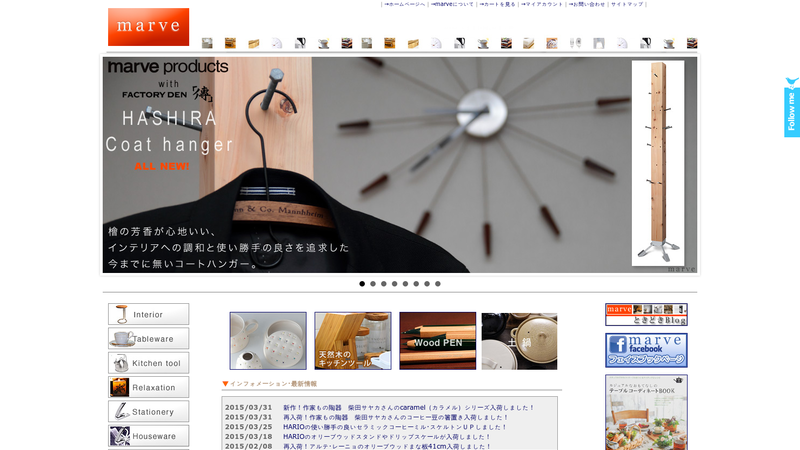Select the second carousel pagination dot
The height and width of the screenshot is (450, 800).
(x=373, y=284)
